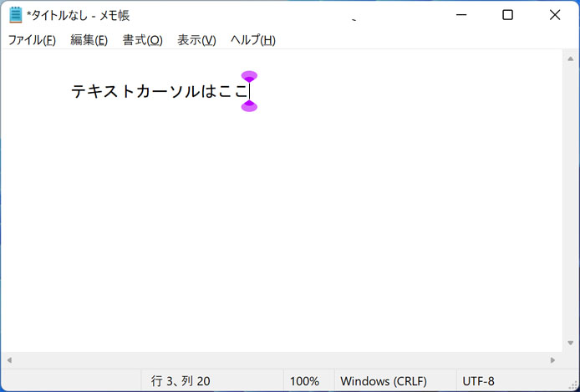The image size is (580, 392).
Task: Maximize the メモ帳 window
Action: [507, 15]
